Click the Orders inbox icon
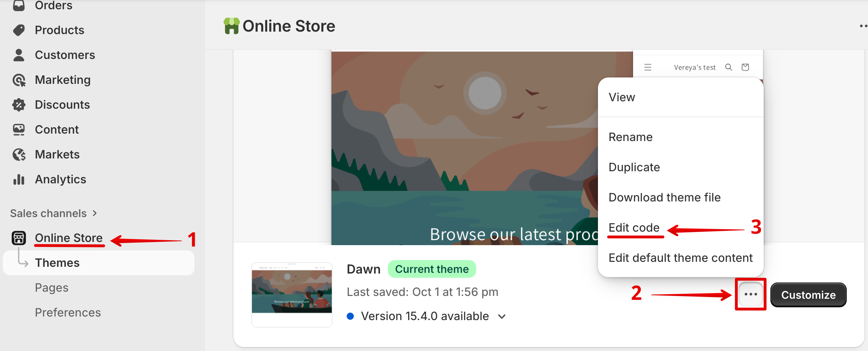The height and width of the screenshot is (351, 868). [19, 5]
